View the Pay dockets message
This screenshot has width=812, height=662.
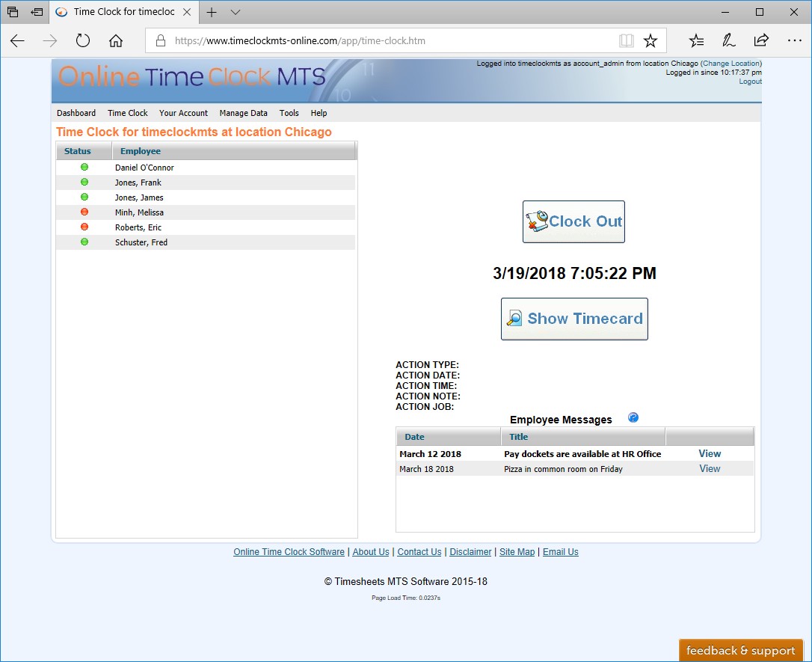coord(710,453)
